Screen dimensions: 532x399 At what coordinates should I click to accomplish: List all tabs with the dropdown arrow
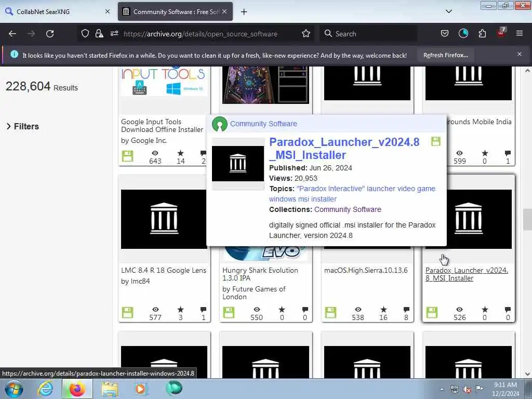[x=448, y=11]
